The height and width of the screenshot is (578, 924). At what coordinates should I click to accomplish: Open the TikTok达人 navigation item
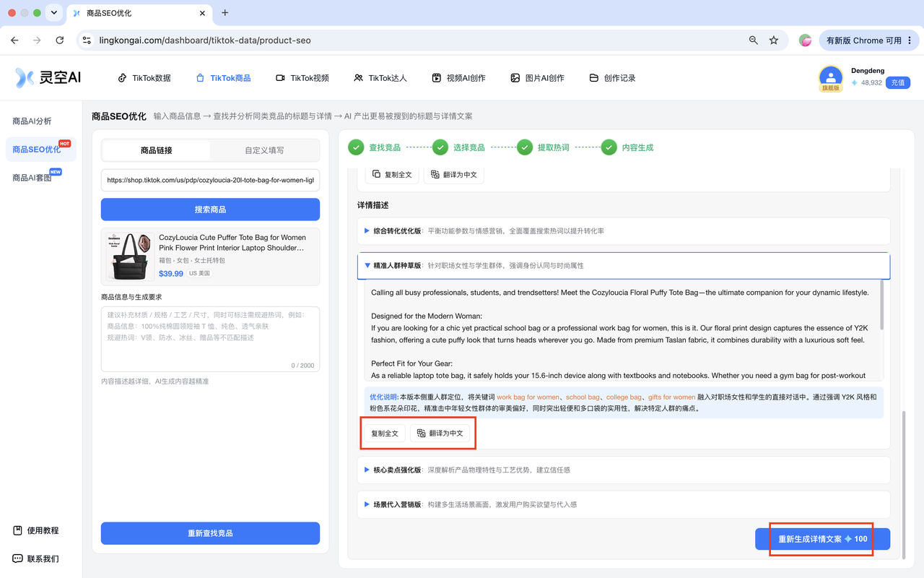tap(380, 78)
